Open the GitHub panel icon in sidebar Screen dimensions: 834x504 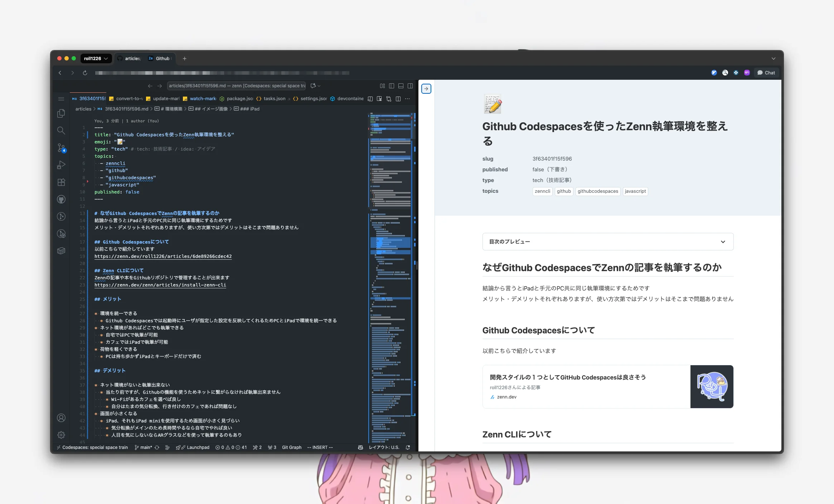pyautogui.click(x=61, y=199)
